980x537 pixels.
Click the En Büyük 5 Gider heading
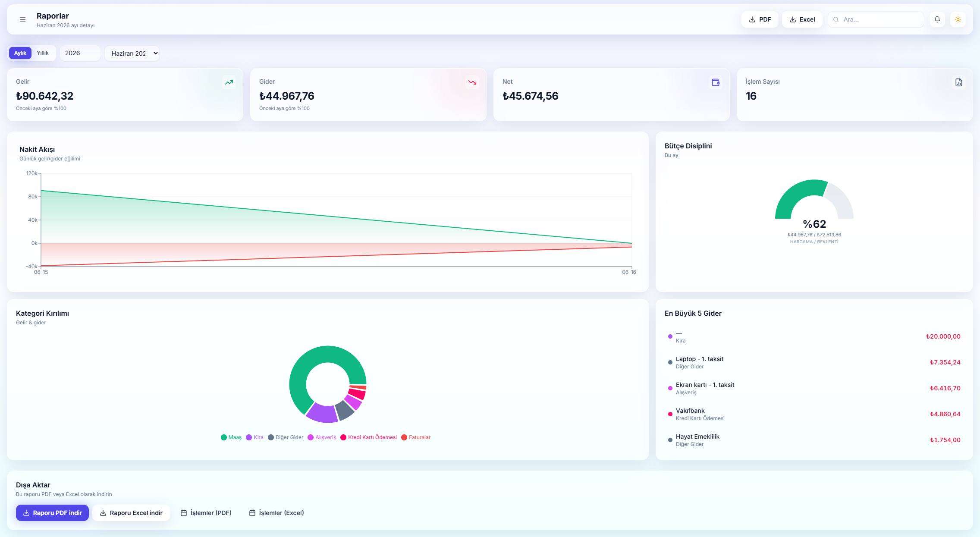[693, 313]
